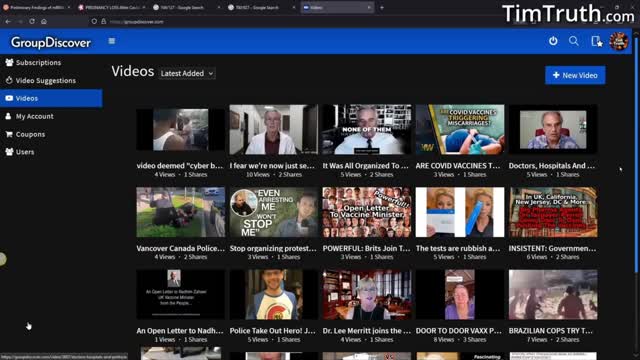Screen dimensions: 640x360
Task: Click the hamburger menu icon beside GroupDiscover
Action: pyautogui.click(x=111, y=41)
